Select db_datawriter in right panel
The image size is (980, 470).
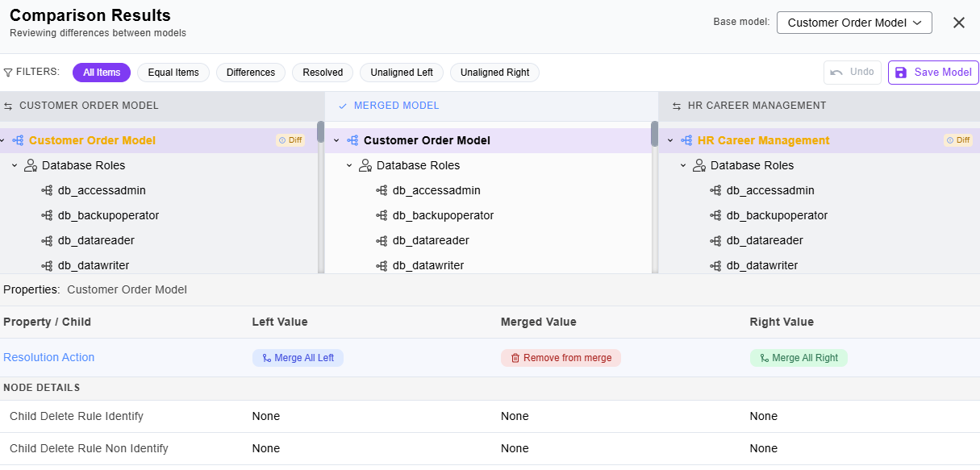762,265
